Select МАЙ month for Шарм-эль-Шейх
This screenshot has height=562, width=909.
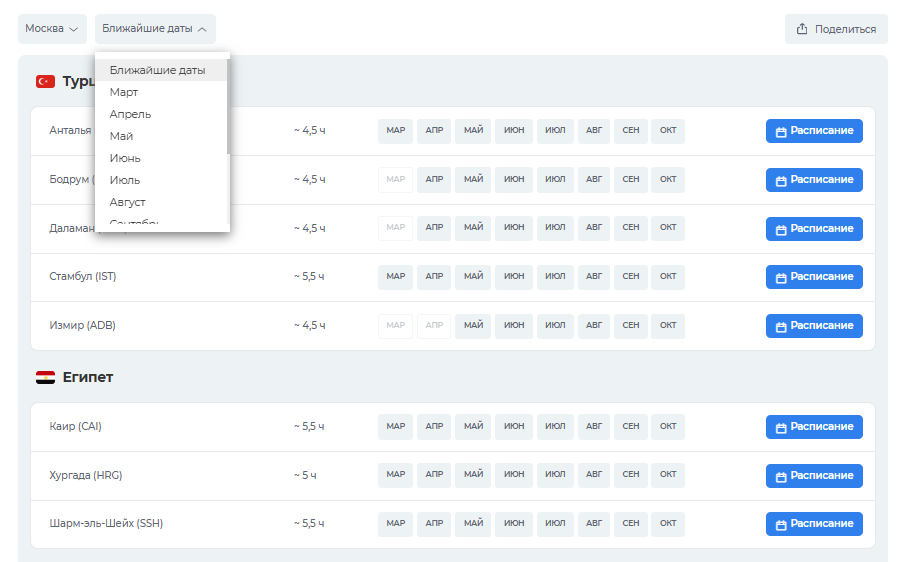tap(473, 523)
